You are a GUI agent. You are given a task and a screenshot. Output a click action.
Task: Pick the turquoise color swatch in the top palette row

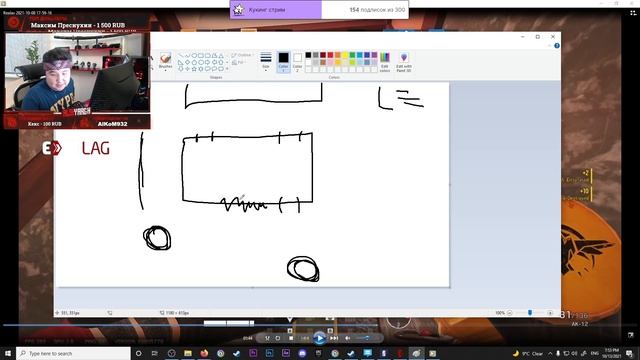point(360,55)
